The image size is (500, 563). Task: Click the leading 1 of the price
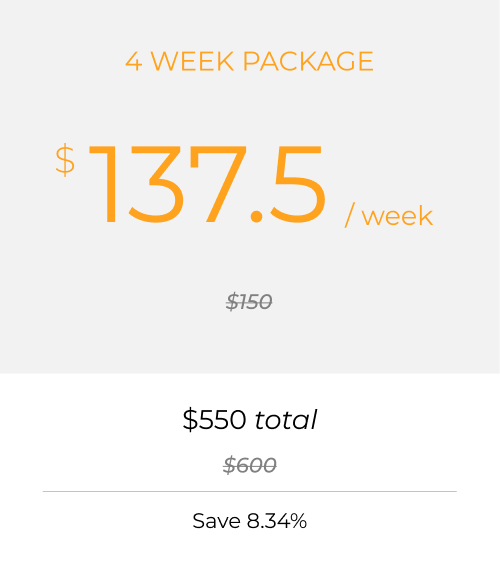103,184
